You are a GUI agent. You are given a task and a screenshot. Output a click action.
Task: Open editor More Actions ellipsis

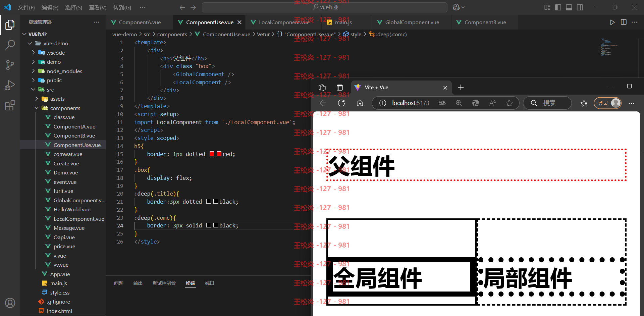(x=634, y=22)
